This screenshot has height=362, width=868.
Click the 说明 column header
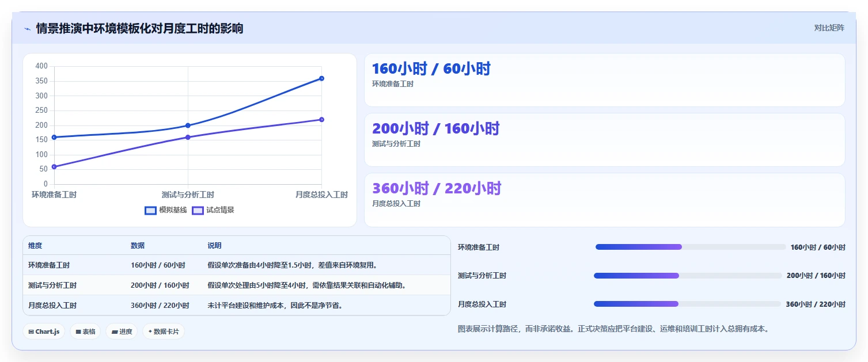214,246
